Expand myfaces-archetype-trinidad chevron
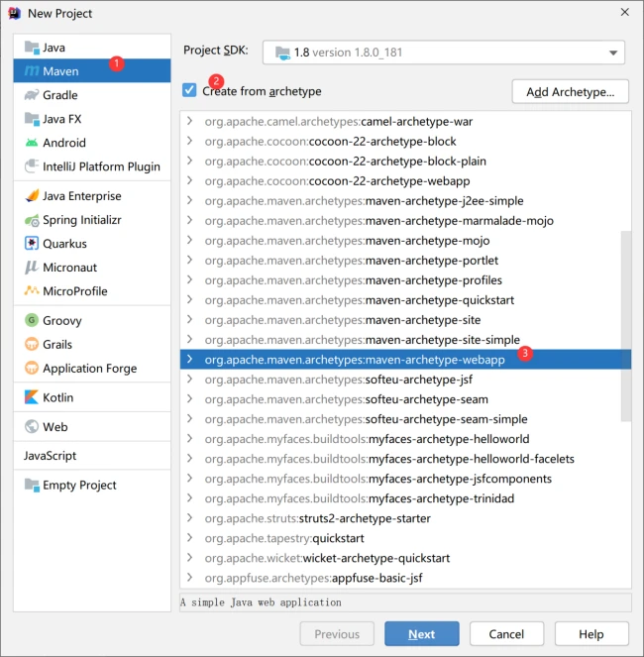 190,498
